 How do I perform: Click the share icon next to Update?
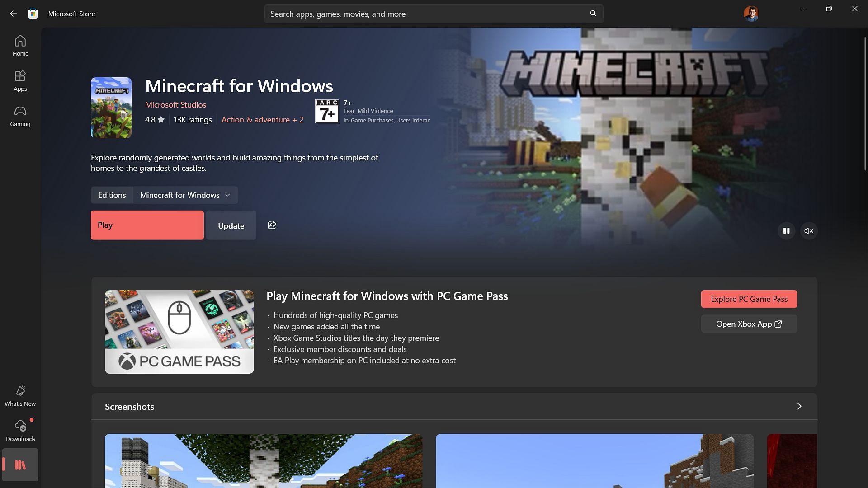pyautogui.click(x=273, y=225)
